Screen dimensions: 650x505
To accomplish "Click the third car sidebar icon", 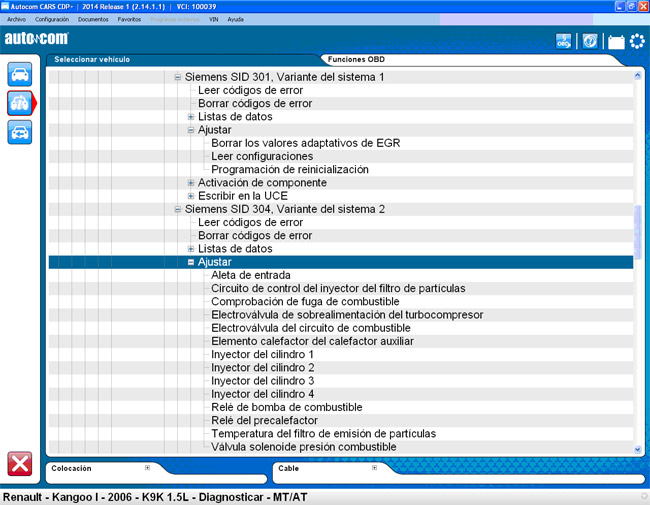I will point(19,132).
